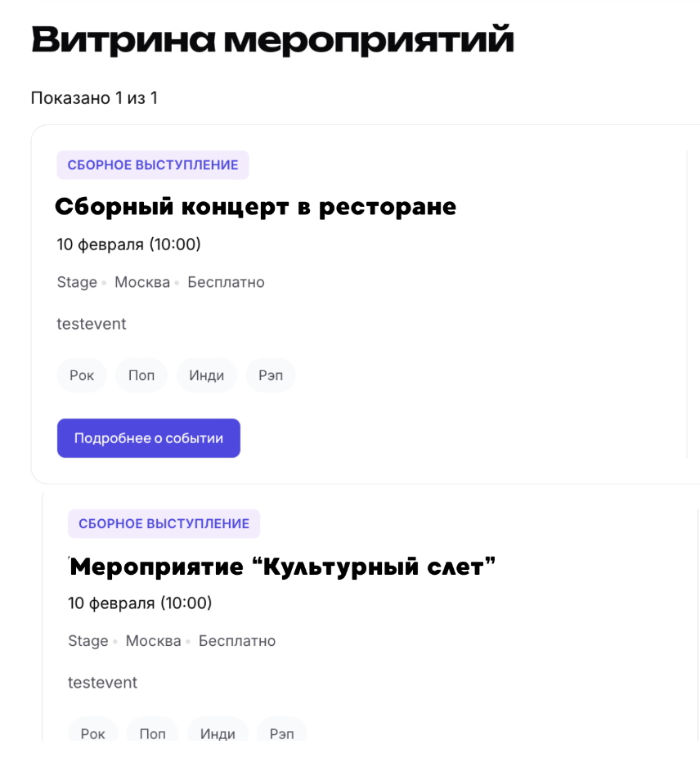Select the Инди chip on the second event
Screen dimensions: 700x762
pos(218,733)
